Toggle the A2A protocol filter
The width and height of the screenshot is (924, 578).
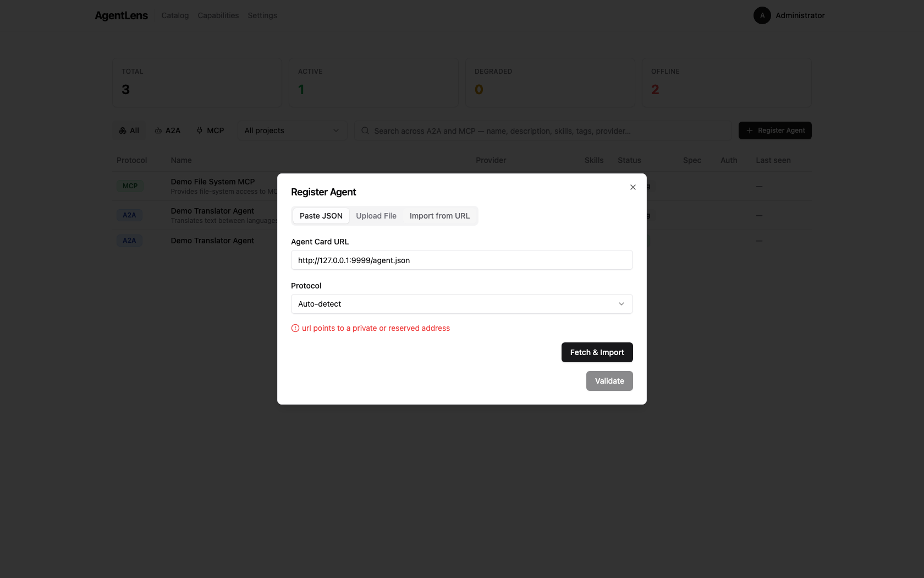(167, 130)
